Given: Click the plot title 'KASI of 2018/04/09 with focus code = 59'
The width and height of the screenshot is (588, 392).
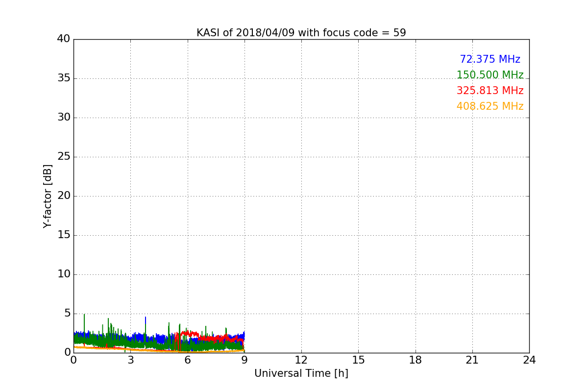Looking at the screenshot, I should coord(301,33).
